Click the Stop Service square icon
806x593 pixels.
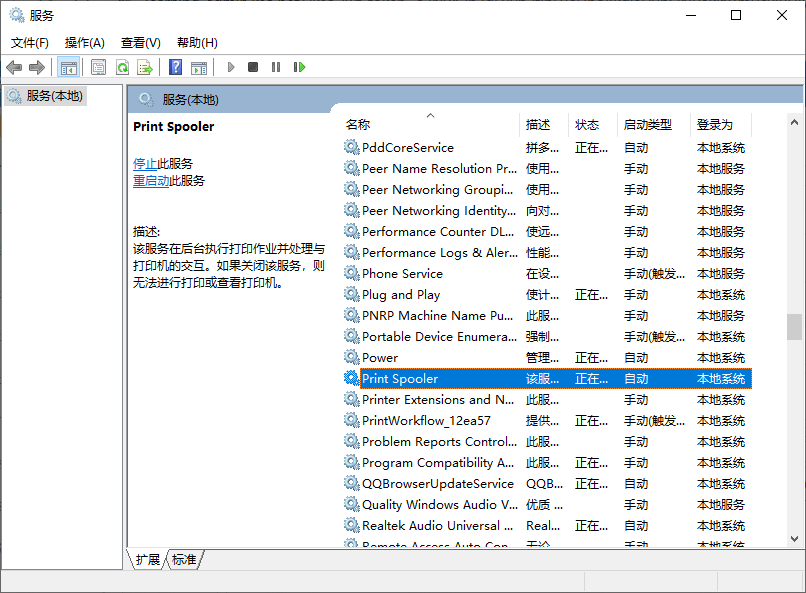click(x=253, y=67)
